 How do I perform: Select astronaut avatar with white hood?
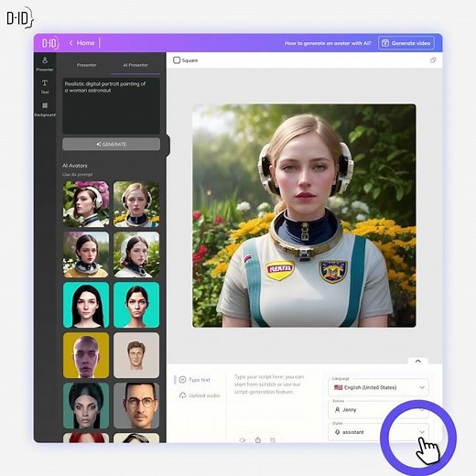pos(136,254)
